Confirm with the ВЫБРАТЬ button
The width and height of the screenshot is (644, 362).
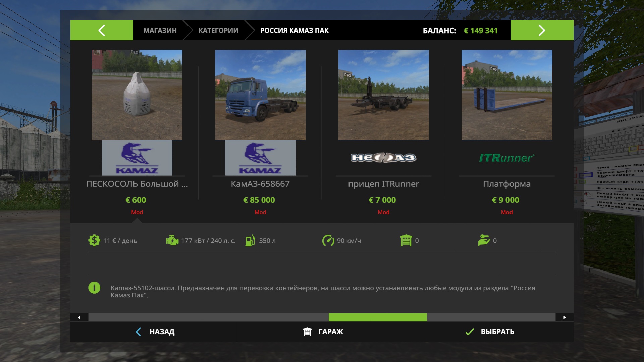[x=490, y=332]
